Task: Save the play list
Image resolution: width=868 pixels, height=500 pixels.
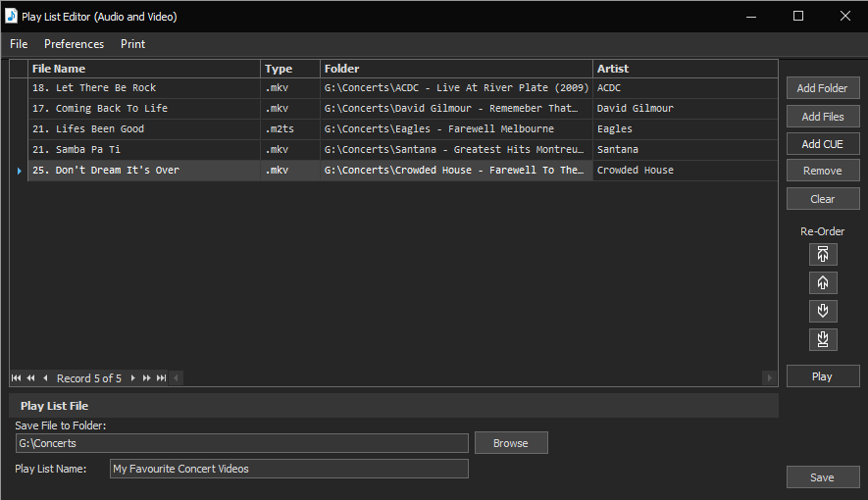Action: pos(822,477)
